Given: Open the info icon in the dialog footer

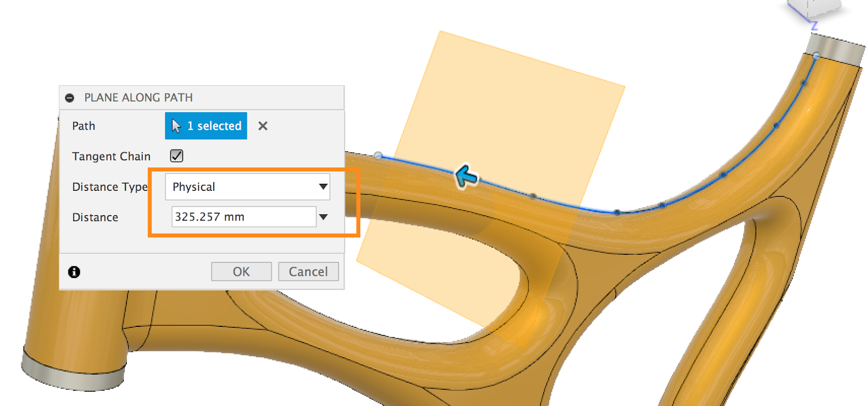Looking at the screenshot, I should [74, 272].
